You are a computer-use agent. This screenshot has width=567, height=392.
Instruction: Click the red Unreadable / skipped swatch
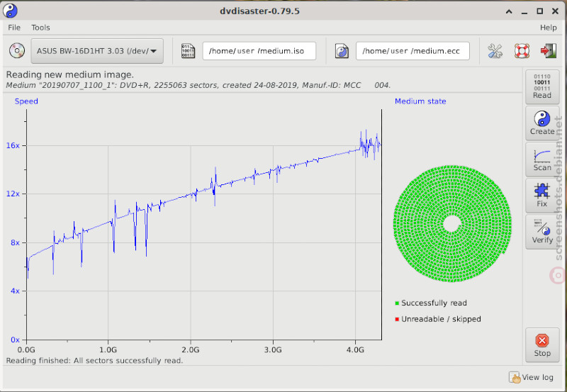[397, 319]
